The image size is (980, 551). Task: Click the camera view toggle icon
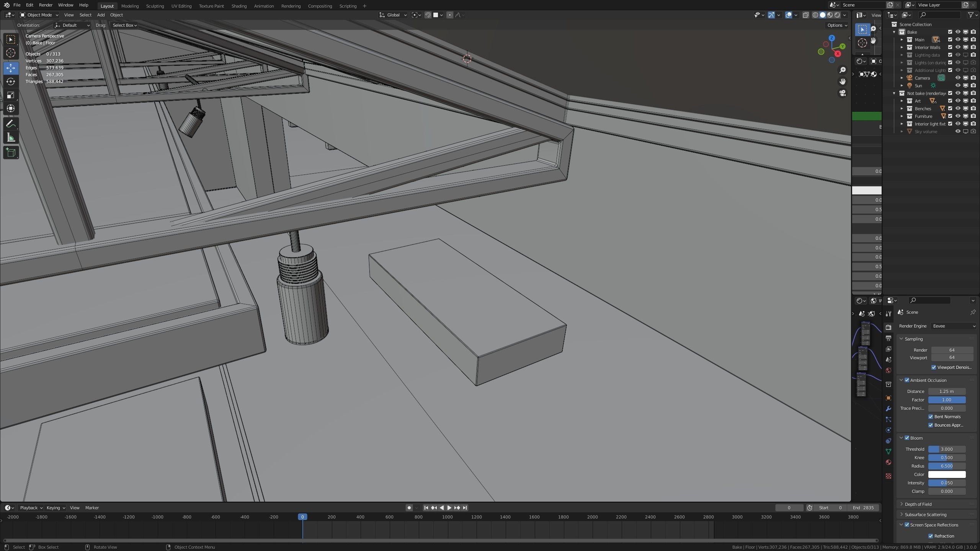[842, 93]
